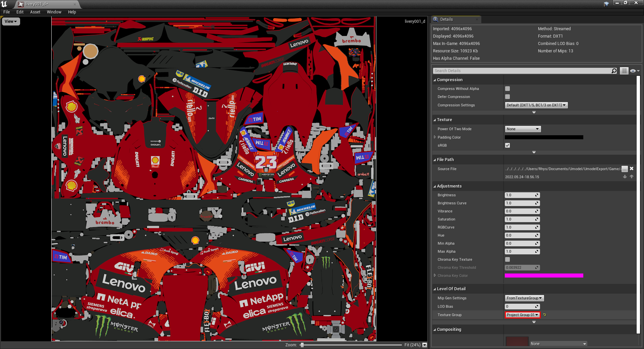The width and height of the screenshot is (644, 349).
Task: Click the Source File path text
Action: (x=563, y=169)
